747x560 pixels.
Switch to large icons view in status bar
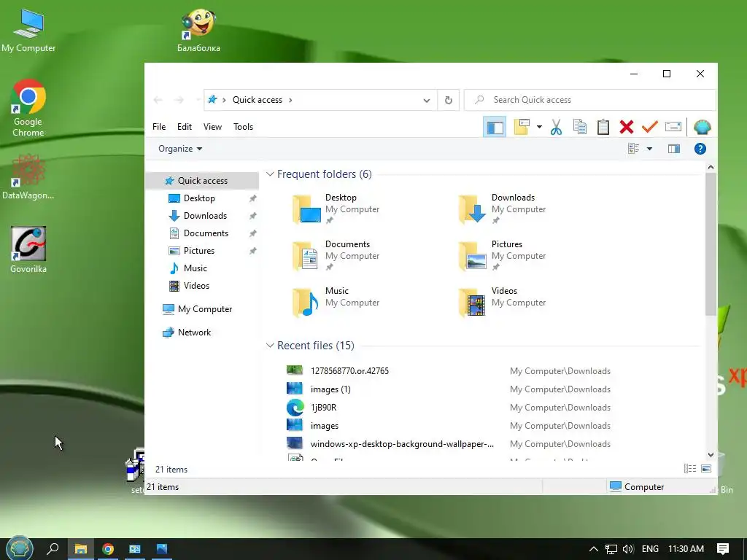click(706, 469)
